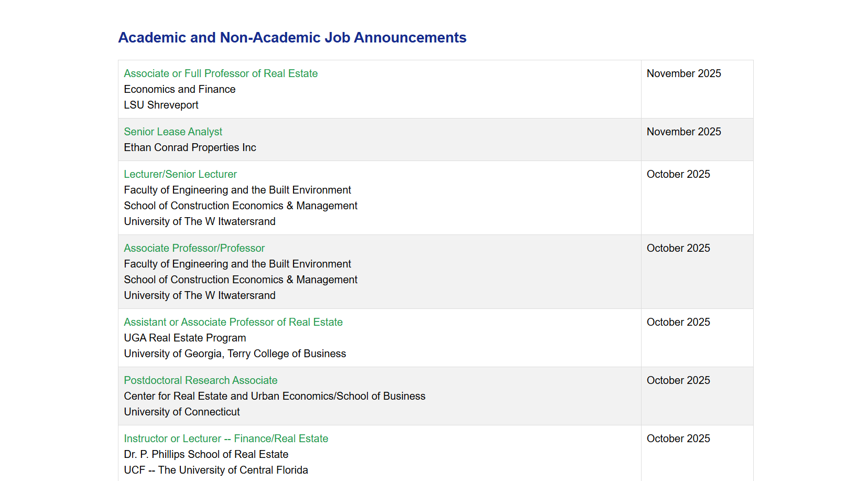Click 'Dr. P. Phillips School of Real Estate'
The width and height of the screenshot is (868, 481).
pos(206,454)
